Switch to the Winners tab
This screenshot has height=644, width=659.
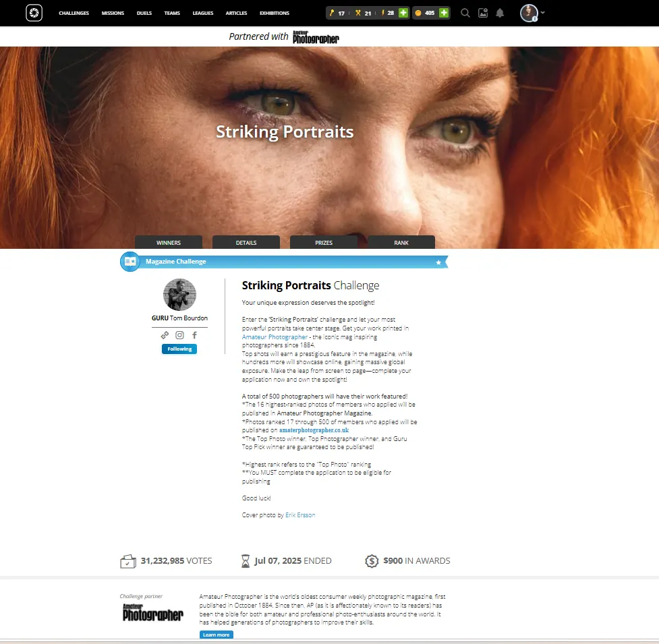169,242
